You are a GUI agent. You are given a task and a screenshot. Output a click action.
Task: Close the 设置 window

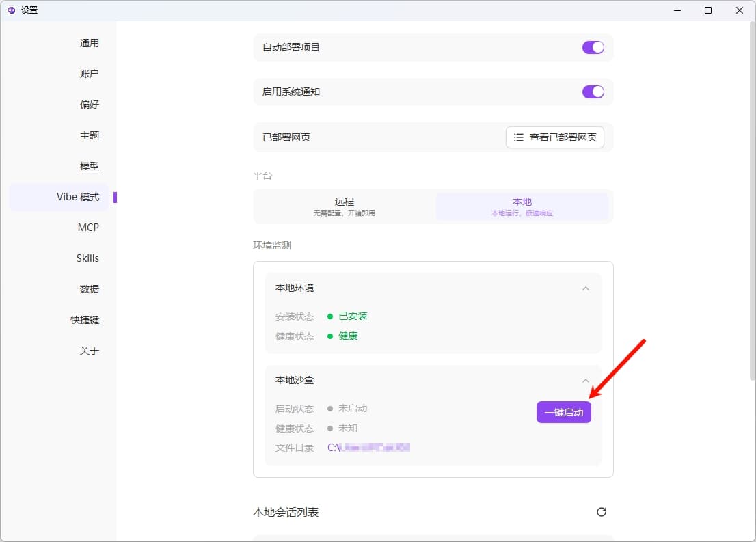point(739,10)
